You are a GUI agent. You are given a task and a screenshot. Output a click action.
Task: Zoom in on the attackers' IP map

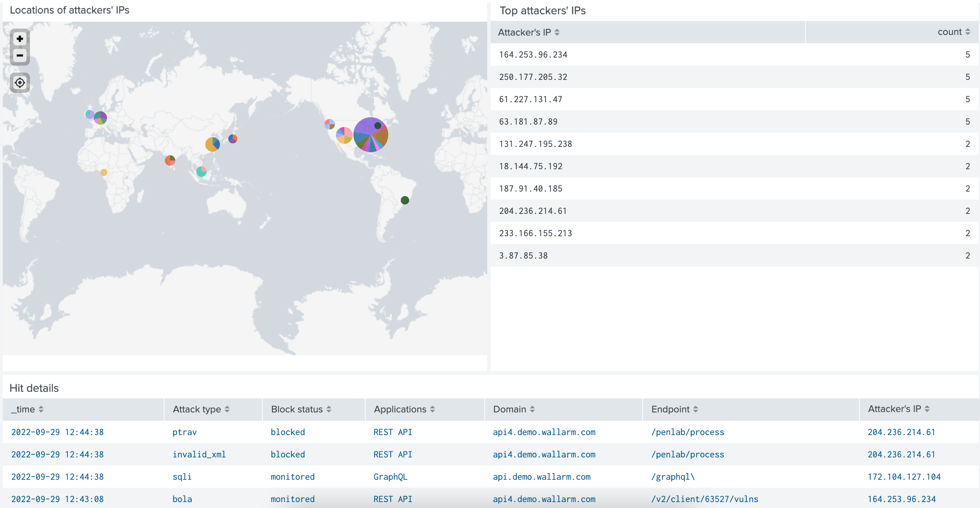coord(20,38)
